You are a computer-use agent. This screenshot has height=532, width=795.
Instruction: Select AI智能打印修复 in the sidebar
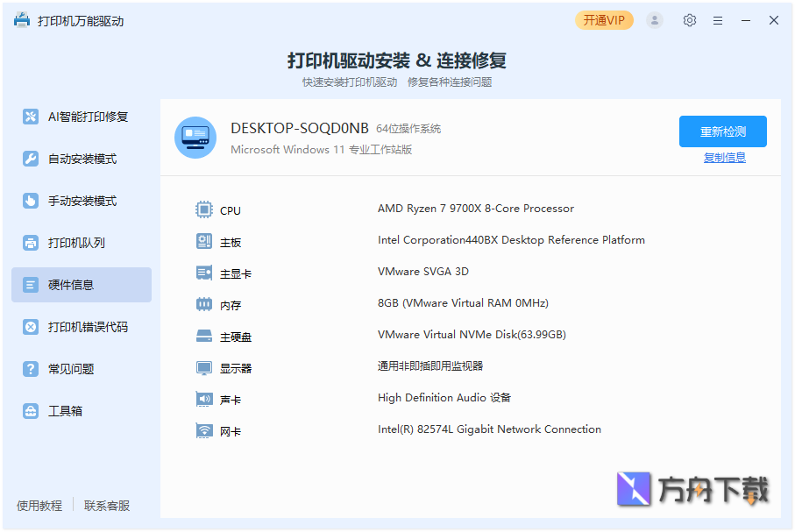pos(82,117)
